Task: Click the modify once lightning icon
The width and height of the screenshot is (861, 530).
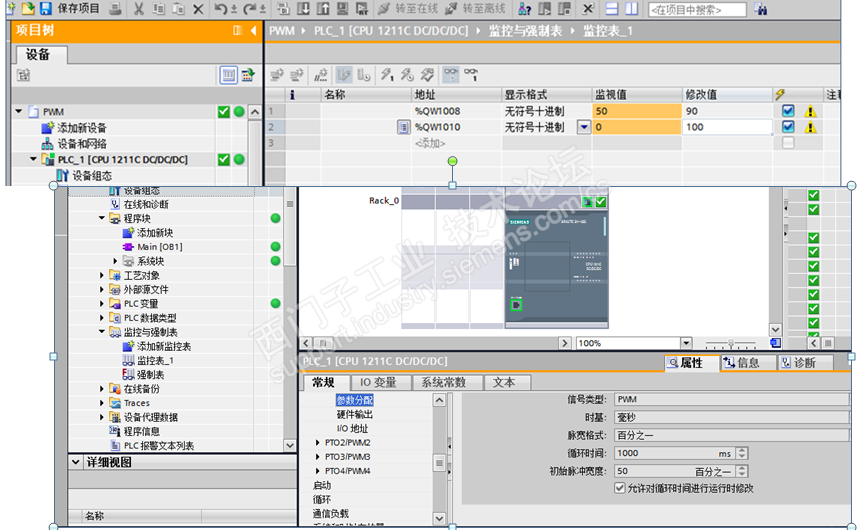Action: click(387, 75)
